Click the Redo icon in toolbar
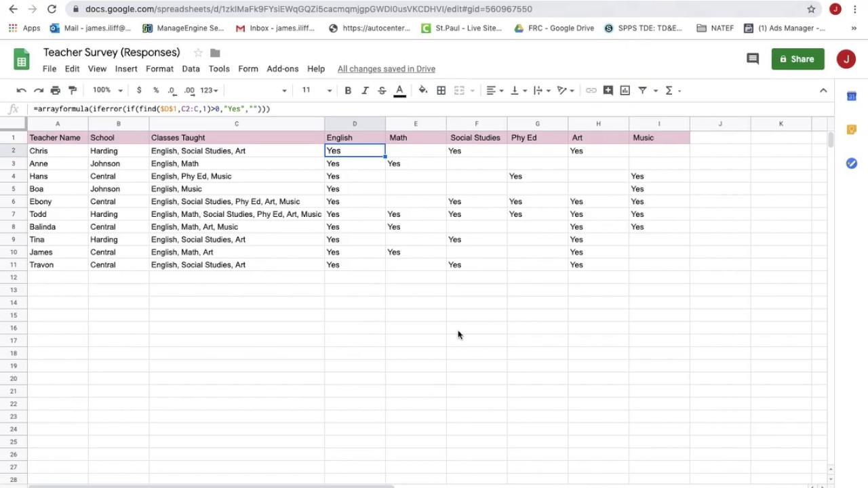Viewport: 868px width, 488px height. tap(38, 90)
